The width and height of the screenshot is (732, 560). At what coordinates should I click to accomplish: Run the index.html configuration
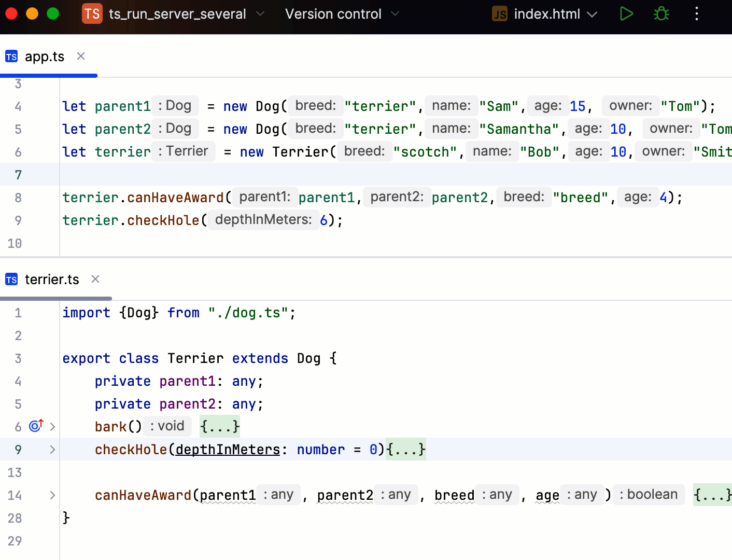pos(626,14)
